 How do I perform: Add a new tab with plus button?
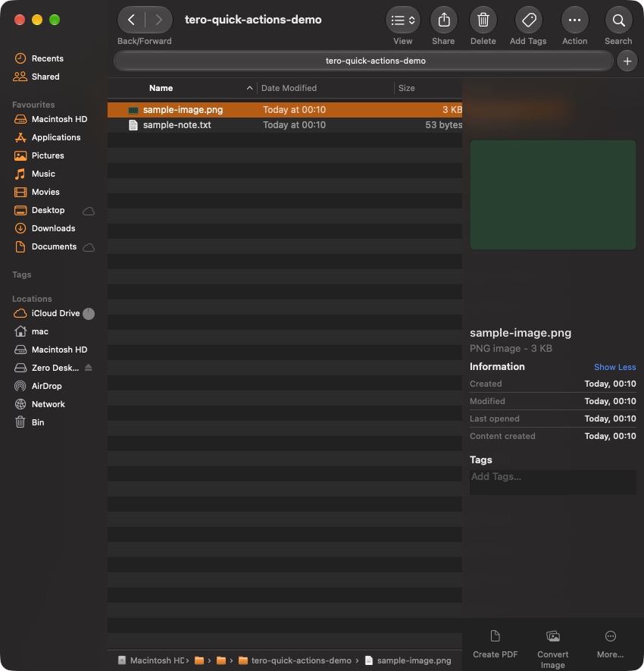coord(627,61)
